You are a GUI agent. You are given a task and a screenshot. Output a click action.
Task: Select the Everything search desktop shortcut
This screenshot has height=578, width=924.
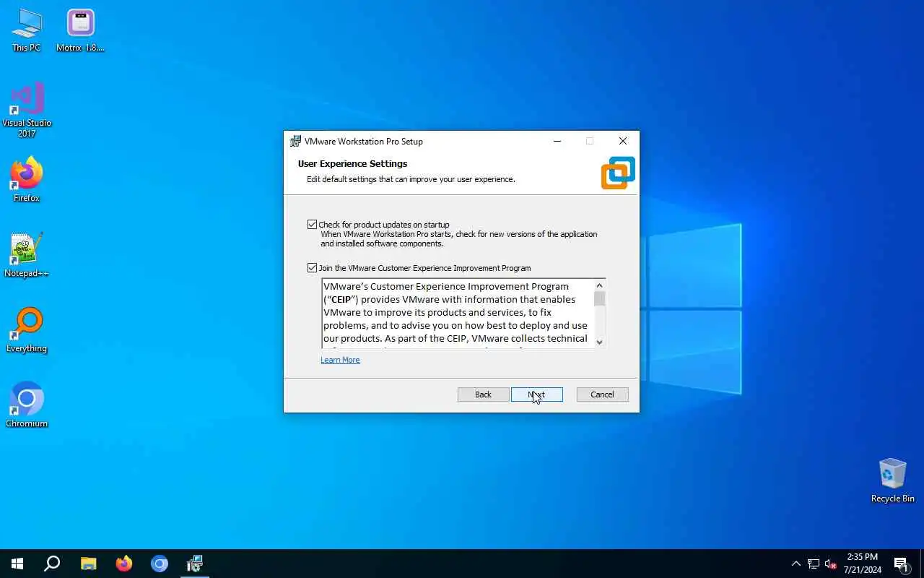tap(27, 329)
